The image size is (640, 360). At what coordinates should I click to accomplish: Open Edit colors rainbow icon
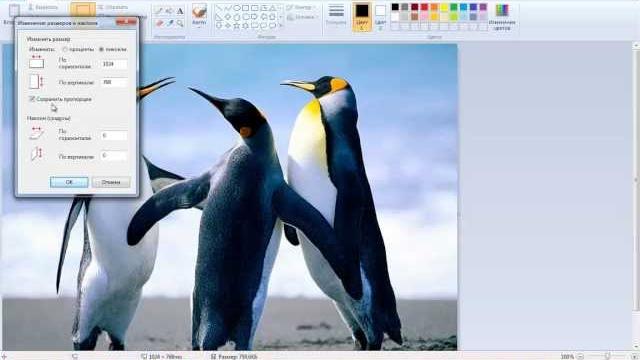click(x=502, y=10)
